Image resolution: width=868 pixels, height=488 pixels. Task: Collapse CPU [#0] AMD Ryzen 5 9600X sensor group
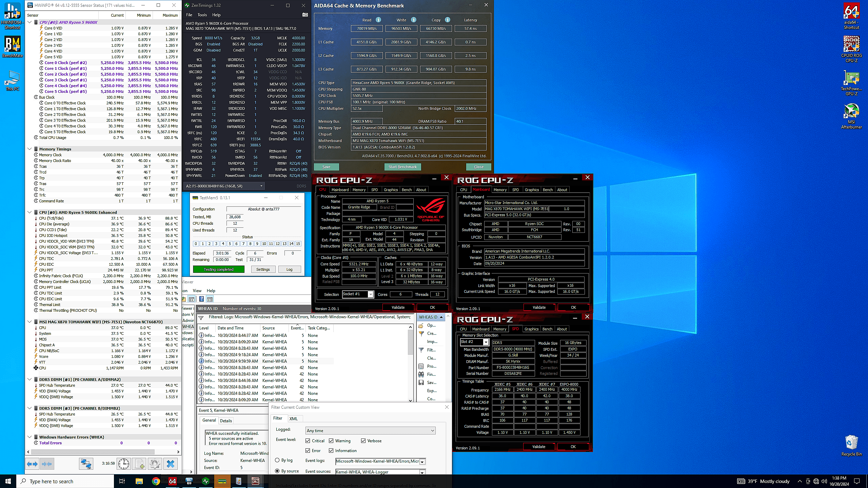click(30, 22)
